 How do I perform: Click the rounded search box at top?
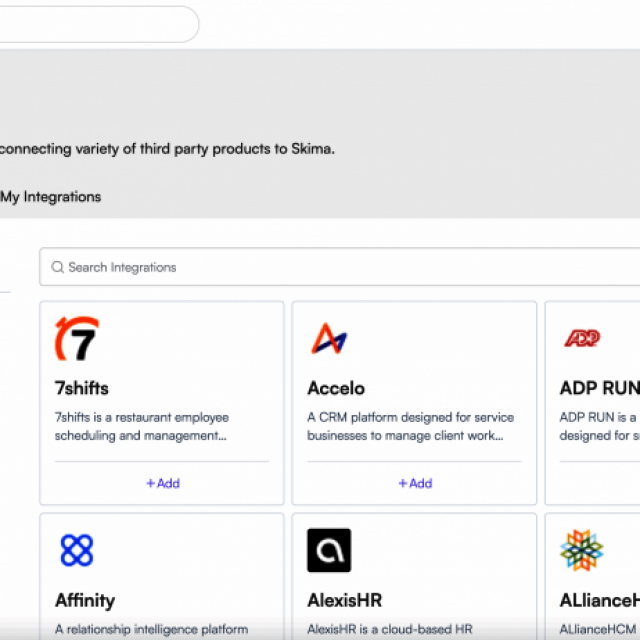click(x=99, y=24)
